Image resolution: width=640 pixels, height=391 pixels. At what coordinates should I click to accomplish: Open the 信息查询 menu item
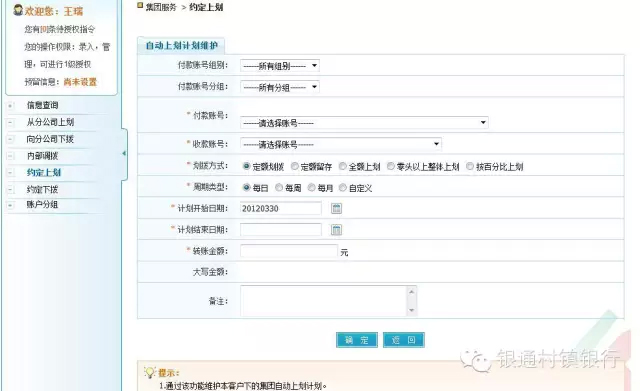pos(42,105)
